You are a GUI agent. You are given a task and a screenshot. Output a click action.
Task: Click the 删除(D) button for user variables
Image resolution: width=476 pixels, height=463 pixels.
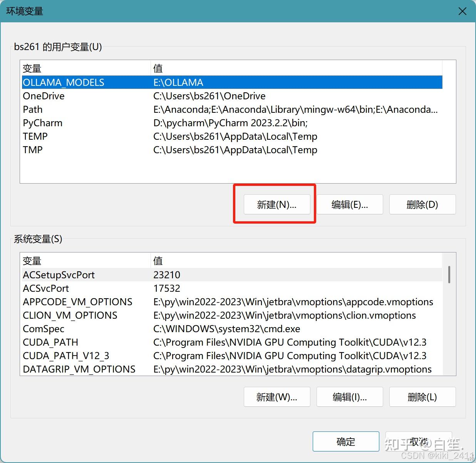422,204
